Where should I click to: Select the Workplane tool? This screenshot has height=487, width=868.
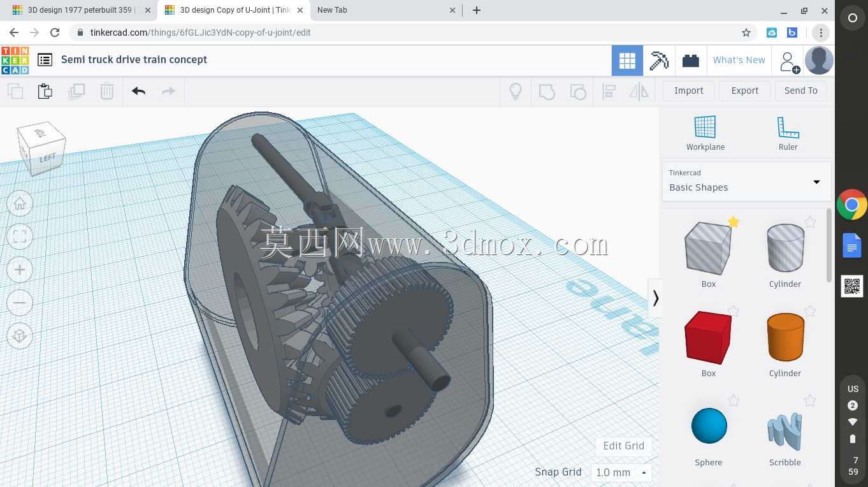point(705,133)
